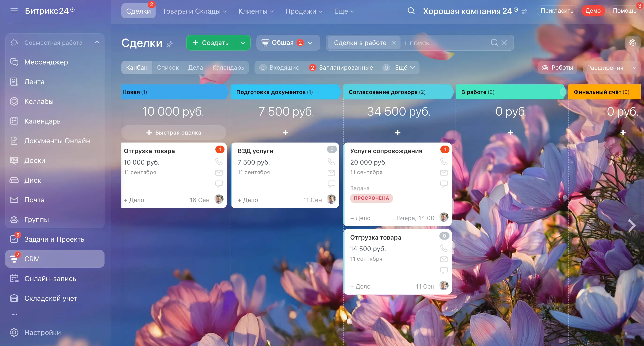Screen dimensions: 644x346
Task: Click phone icon on ВЭД услуги card
Action: 331,162
